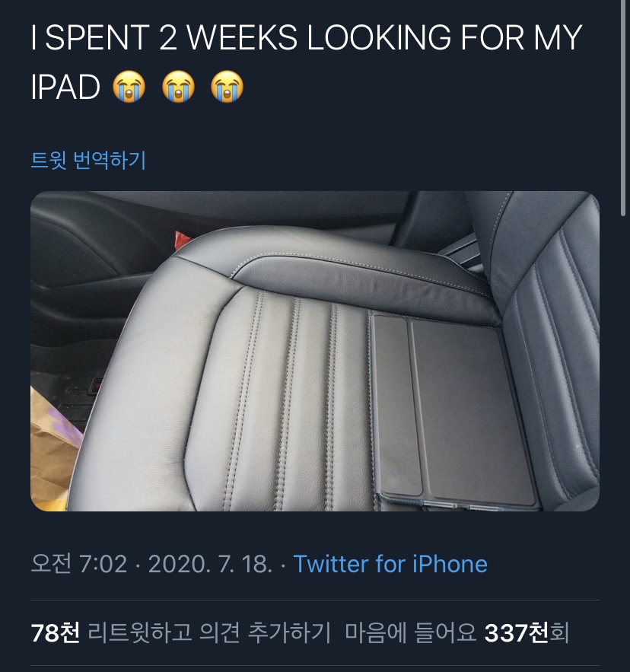Click the brown paper bag in photo

tap(53, 450)
